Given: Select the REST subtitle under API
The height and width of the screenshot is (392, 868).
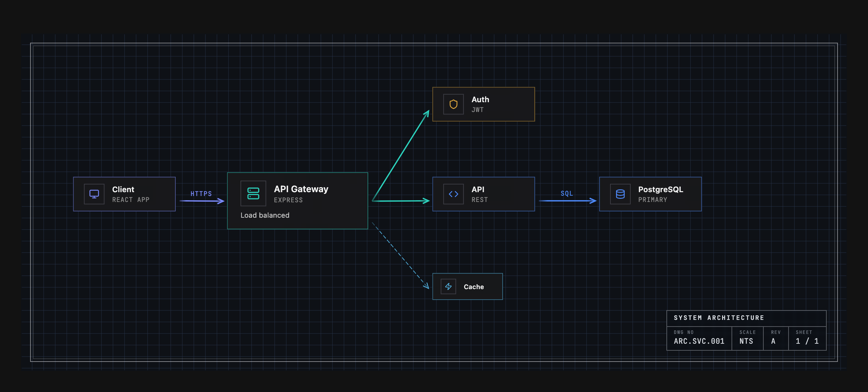Looking at the screenshot, I should (x=479, y=199).
